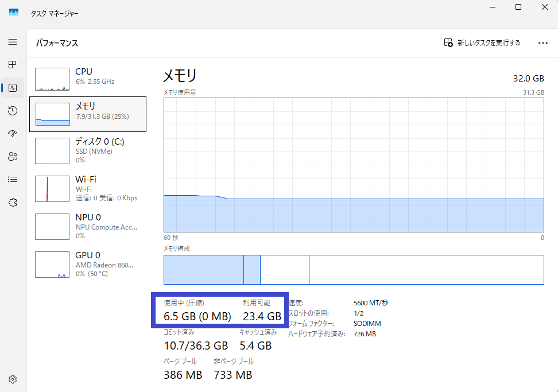
Task: Click the 31.3 GB graph scale label
Action: coord(533,92)
